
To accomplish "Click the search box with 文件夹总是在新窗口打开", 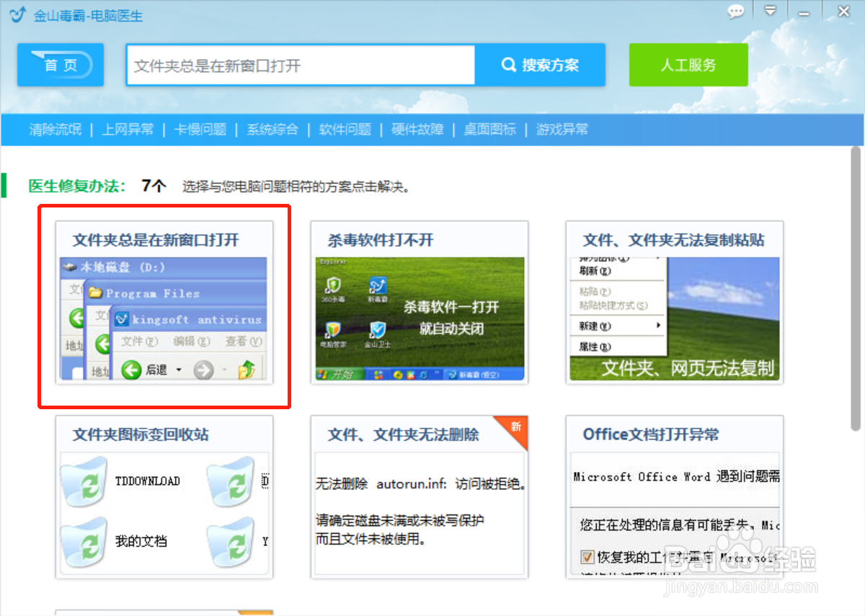I will coord(301,66).
